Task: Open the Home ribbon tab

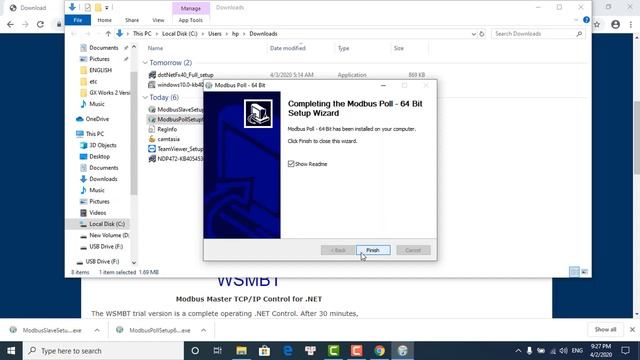Action: tap(104, 20)
